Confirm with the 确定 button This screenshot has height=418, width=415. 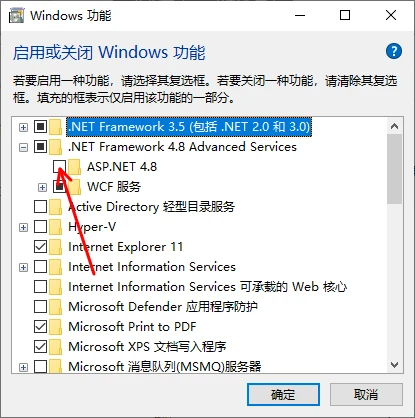(x=283, y=395)
